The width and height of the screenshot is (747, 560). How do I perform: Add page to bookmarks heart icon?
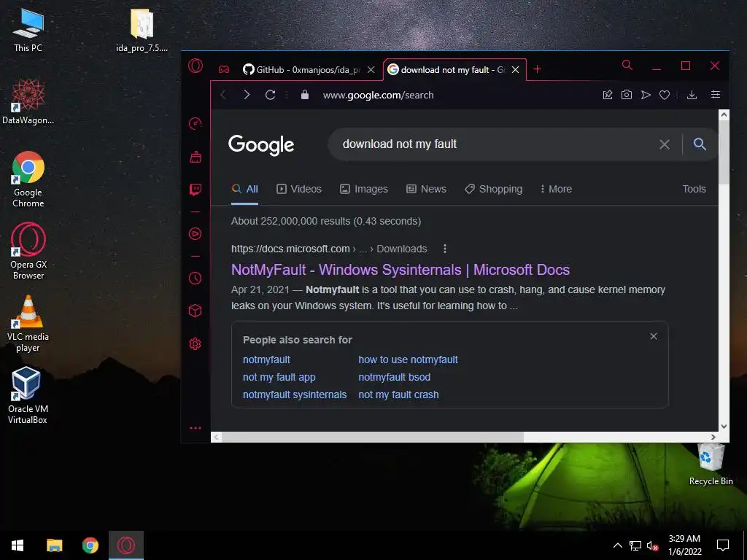pyautogui.click(x=665, y=95)
